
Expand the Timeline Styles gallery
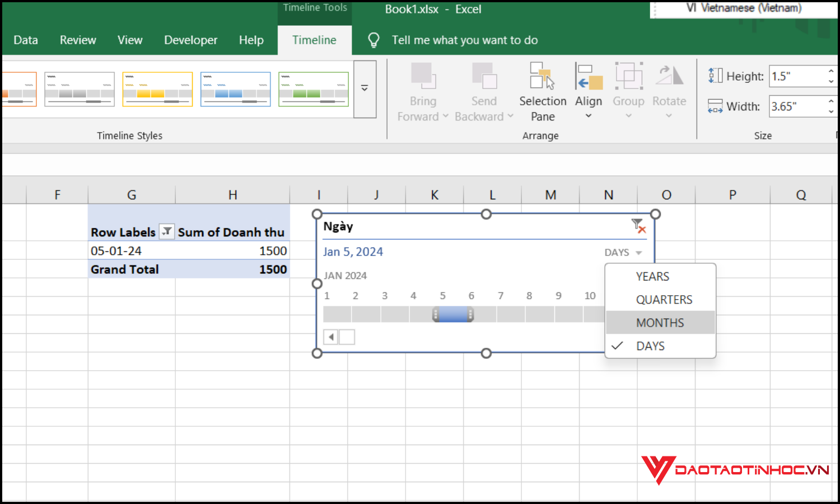[365, 88]
